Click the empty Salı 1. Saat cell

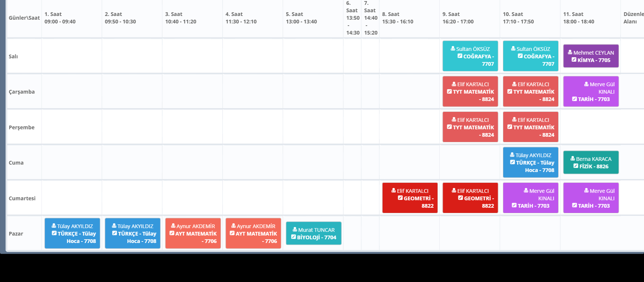72,56
